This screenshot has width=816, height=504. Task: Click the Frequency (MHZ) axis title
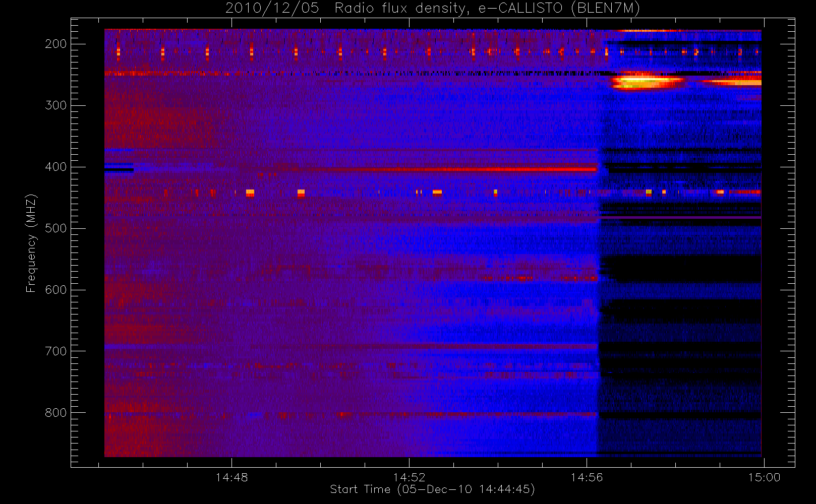click(31, 243)
